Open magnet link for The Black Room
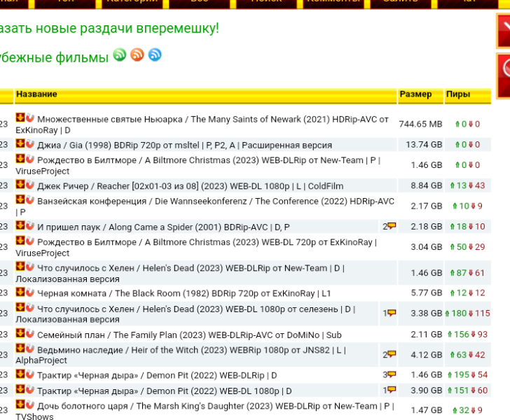This screenshot has width=510, height=420. click(x=30, y=292)
